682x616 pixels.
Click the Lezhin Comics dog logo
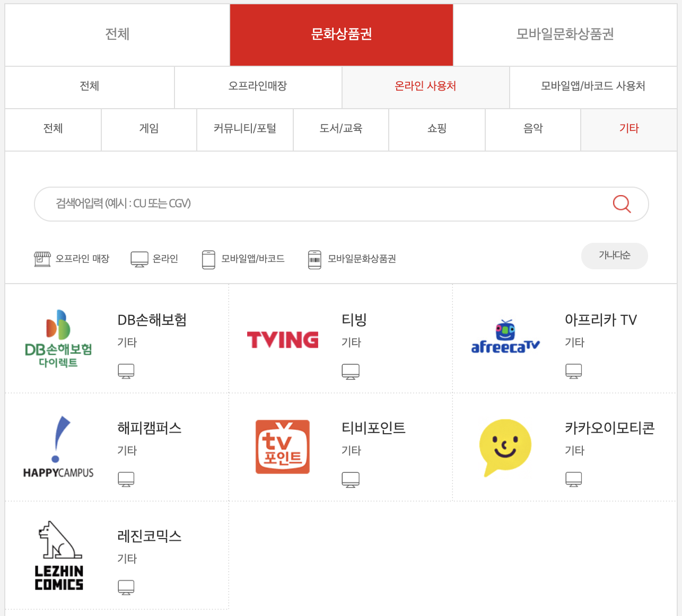pos(58,554)
